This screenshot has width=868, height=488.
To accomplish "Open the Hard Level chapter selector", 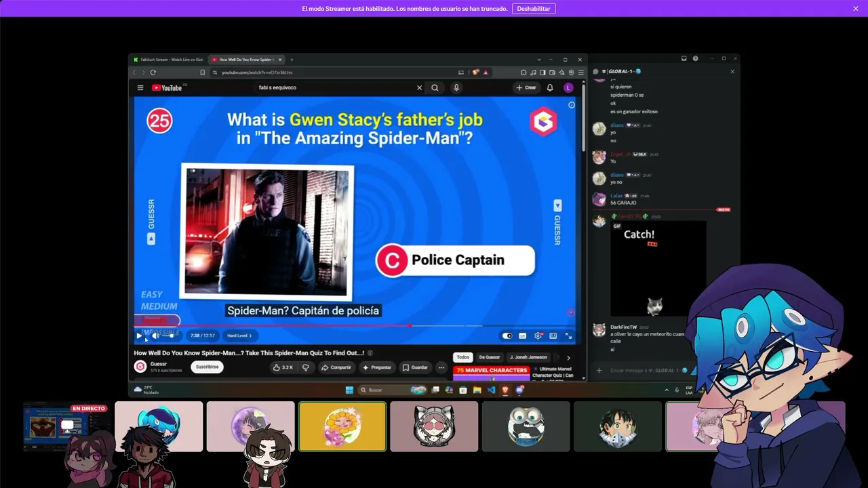I will (x=239, y=335).
